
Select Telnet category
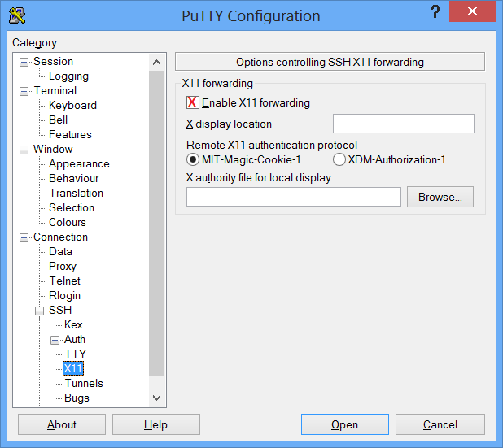coord(65,281)
